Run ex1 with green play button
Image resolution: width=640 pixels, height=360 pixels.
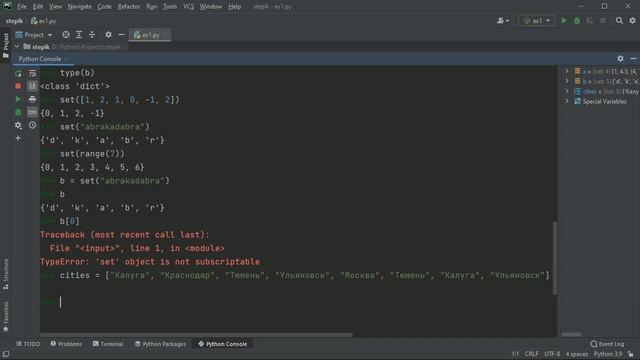coord(564,21)
